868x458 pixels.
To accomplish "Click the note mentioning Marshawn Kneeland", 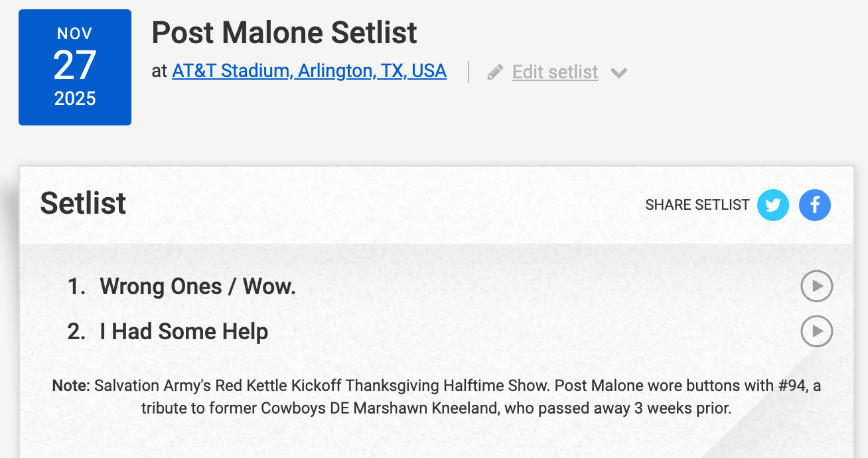I will 436,408.
